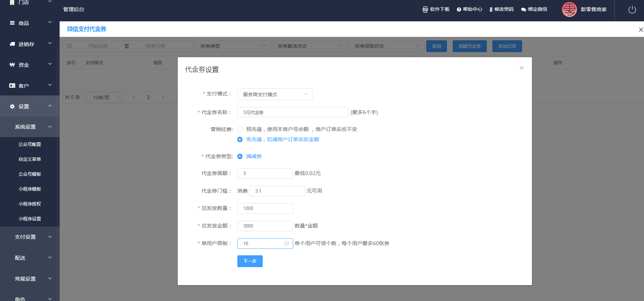The width and height of the screenshot is (644, 301).
Task: Open 小程序模板 menu item
Action: [30, 189]
